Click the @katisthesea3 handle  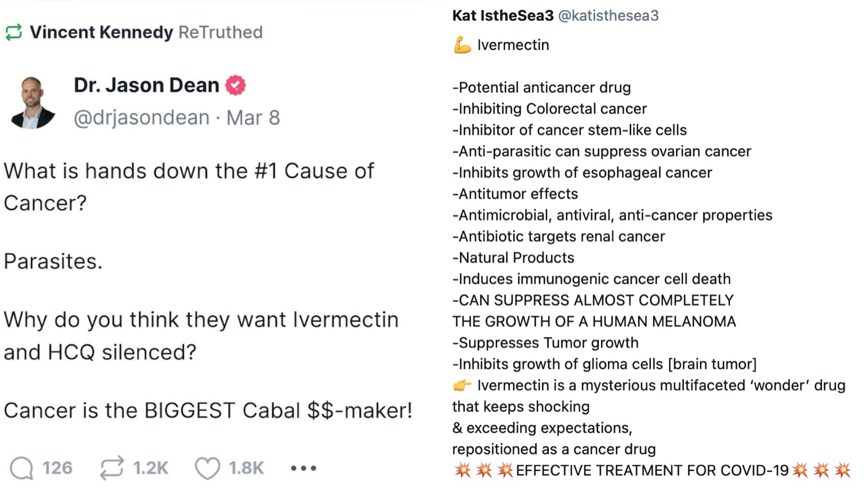608,15
